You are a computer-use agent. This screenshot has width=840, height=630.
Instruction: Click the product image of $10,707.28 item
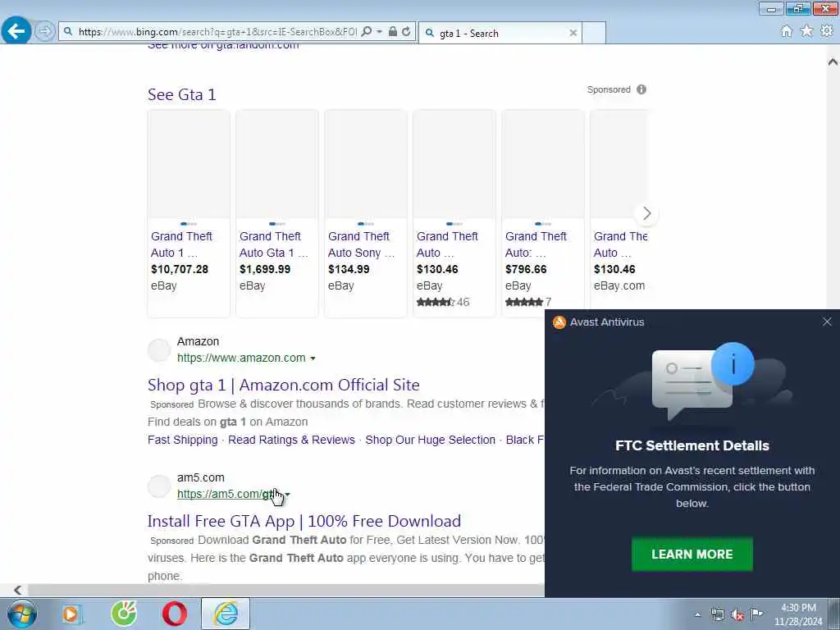click(x=189, y=164)
